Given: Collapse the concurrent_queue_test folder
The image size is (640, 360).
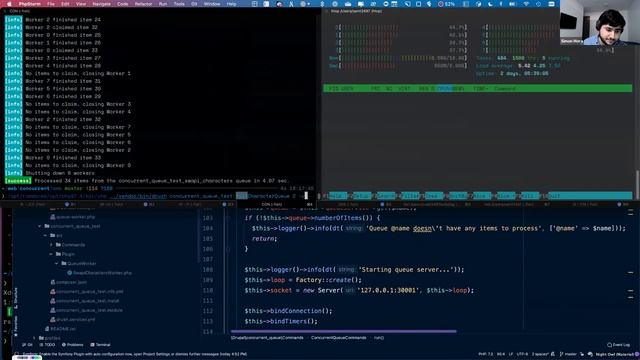Looking at the screenshot, I should click(40, 226).
